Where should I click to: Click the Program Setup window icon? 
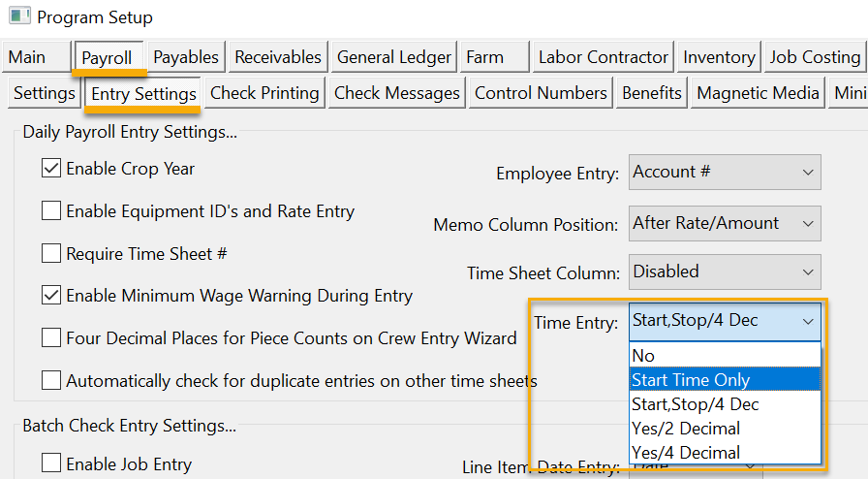[x=18, y=16]
